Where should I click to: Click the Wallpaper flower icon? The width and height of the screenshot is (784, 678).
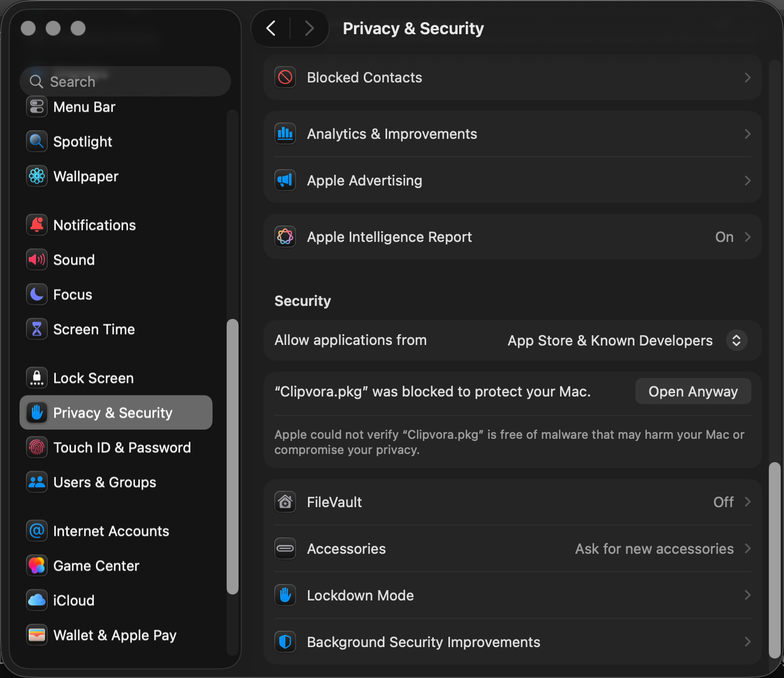pyautogui.click(x=37, y=176)
